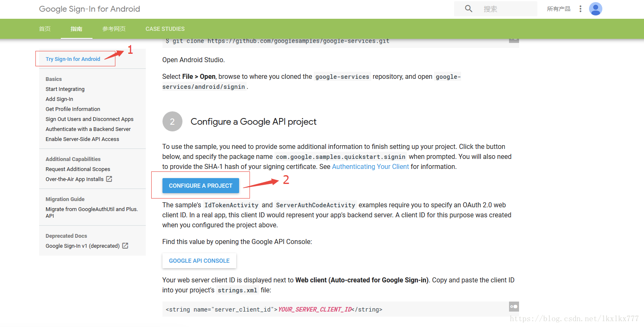Image resolution: width=644 pixels, height=327 pixels.
Task: Click the 所有产品 menu item
Action: 559,9
